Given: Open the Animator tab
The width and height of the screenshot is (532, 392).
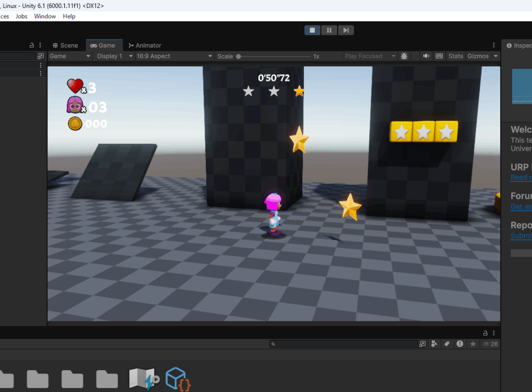Looking at the screenshot, I should click(145, 46).
